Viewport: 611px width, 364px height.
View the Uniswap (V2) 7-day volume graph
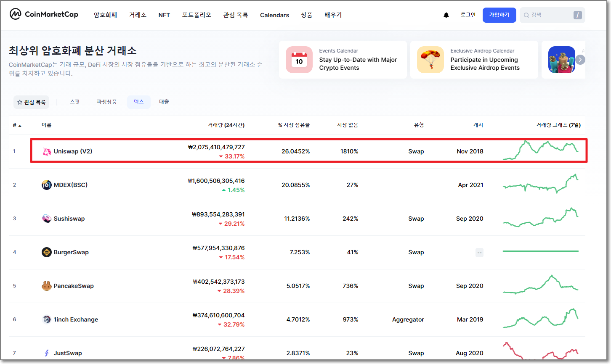click(541, 150)
